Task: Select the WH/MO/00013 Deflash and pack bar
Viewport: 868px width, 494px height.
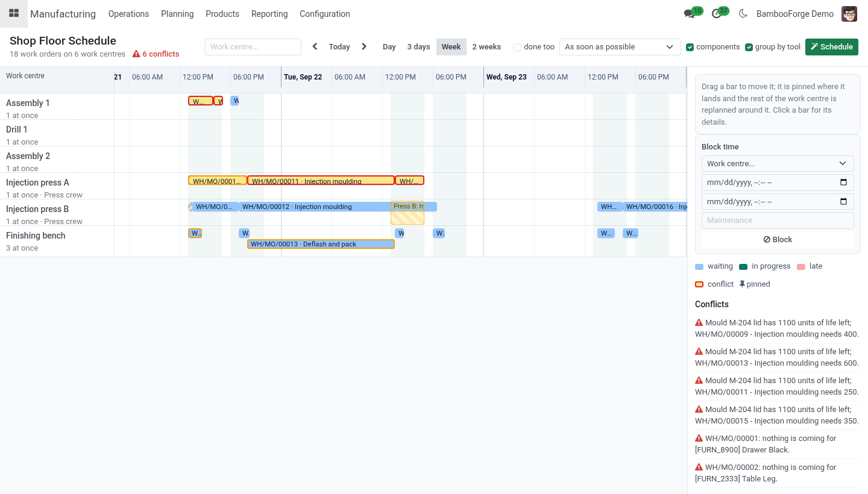Action: (321, 244)
